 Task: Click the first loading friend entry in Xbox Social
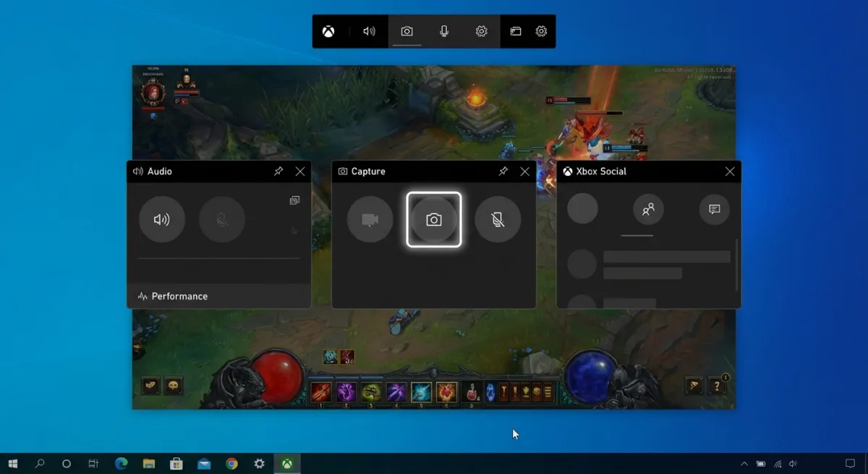pyautogui.click(x=649, y=264)
